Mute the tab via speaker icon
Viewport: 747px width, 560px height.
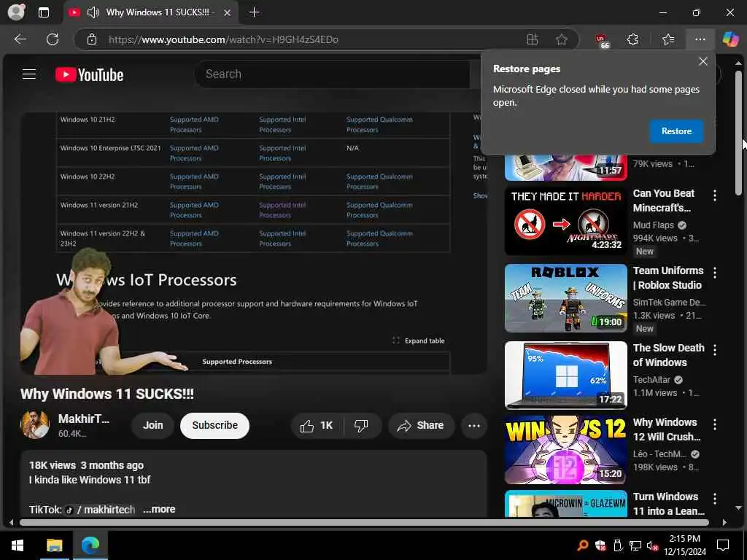(93, 12)
